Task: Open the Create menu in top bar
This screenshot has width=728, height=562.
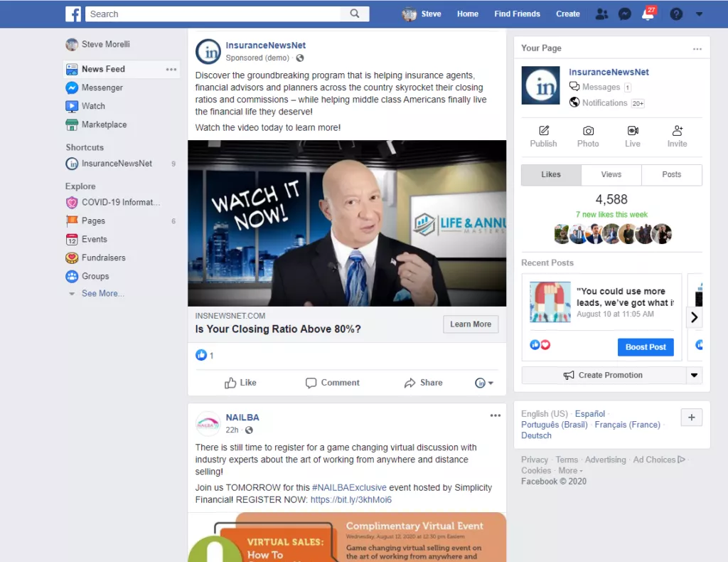Action: 568,14
